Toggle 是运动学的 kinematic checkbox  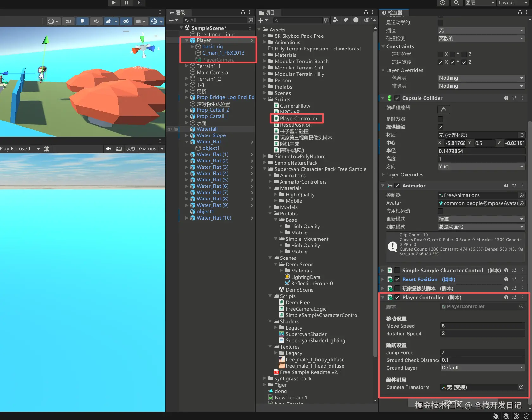[440, 23]
